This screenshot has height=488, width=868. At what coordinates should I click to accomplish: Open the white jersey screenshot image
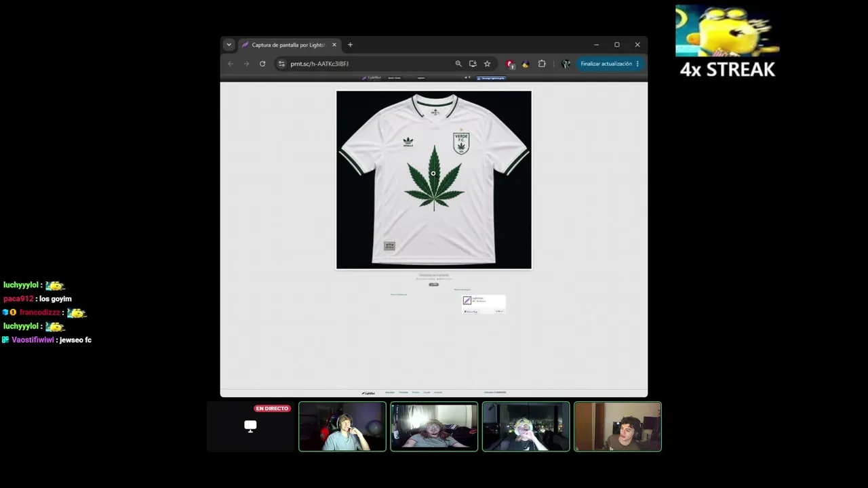434,180
